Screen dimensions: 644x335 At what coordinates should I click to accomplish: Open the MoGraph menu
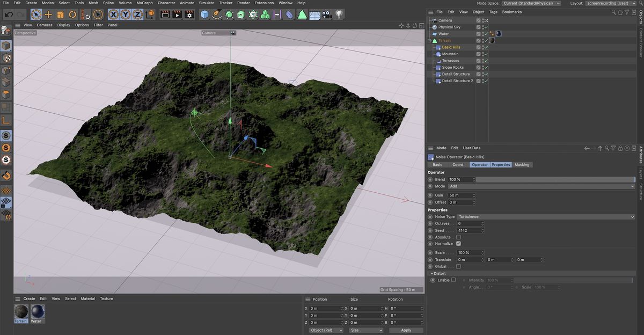pyautogui.click(x=144, y=3)
